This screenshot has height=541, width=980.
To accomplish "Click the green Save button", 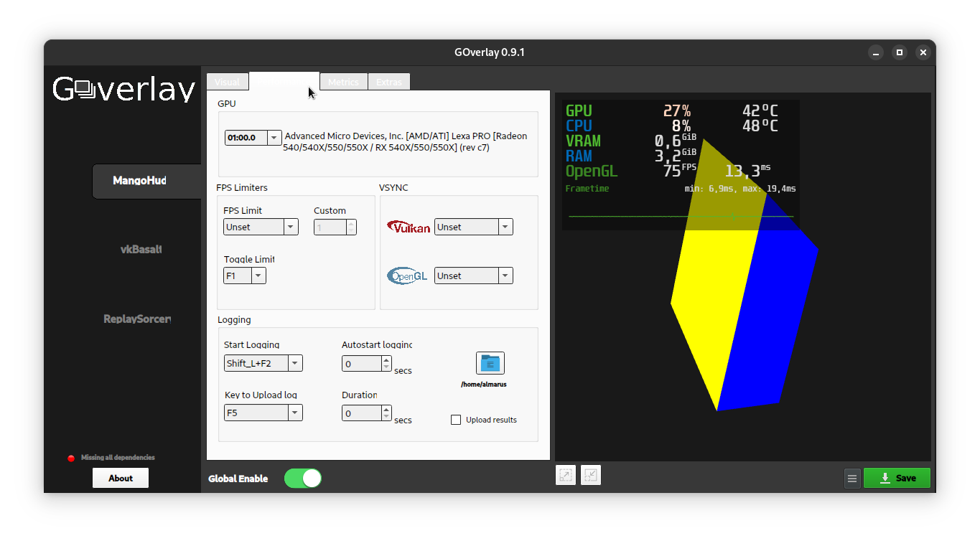I will coord(897,478).
